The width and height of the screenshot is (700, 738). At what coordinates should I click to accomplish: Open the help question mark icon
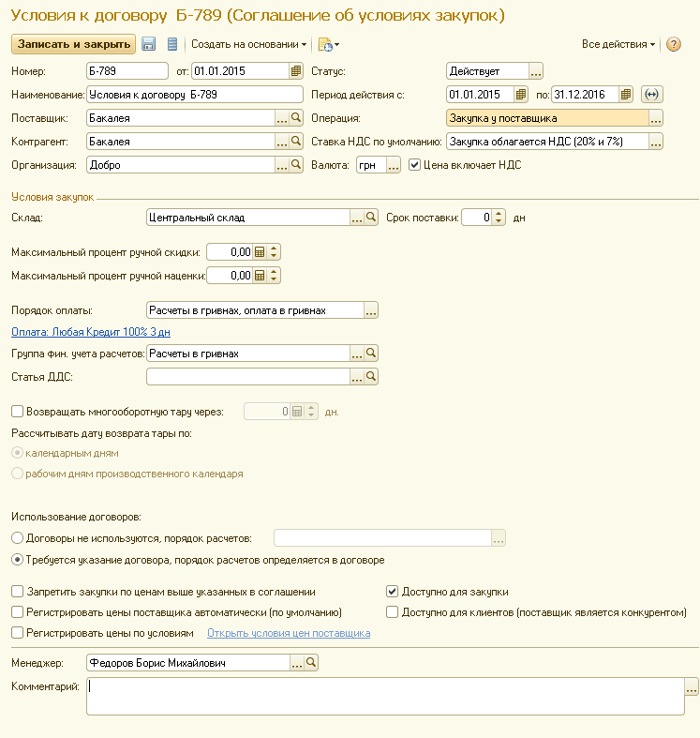click(673, 44)
